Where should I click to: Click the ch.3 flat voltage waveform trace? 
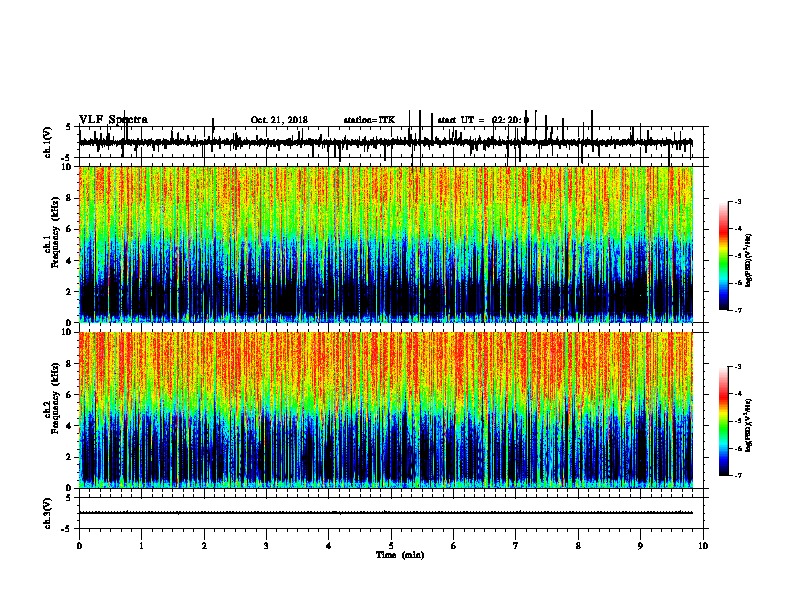coord(386,513)
